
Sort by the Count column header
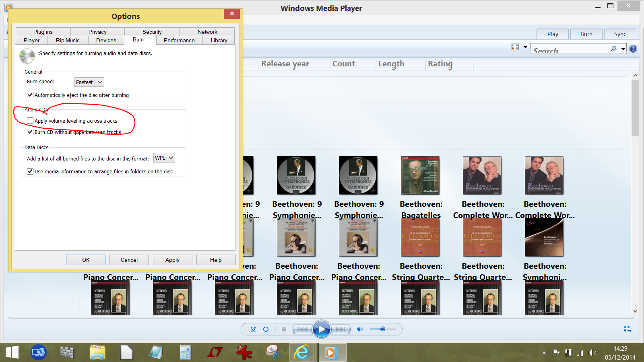pyautogui.click(x=343, y=64)
